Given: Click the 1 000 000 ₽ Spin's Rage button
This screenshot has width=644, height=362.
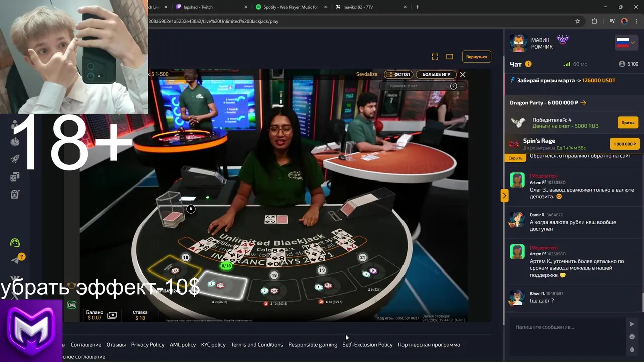Looking at the screenshot, I should tap(625, 144).
